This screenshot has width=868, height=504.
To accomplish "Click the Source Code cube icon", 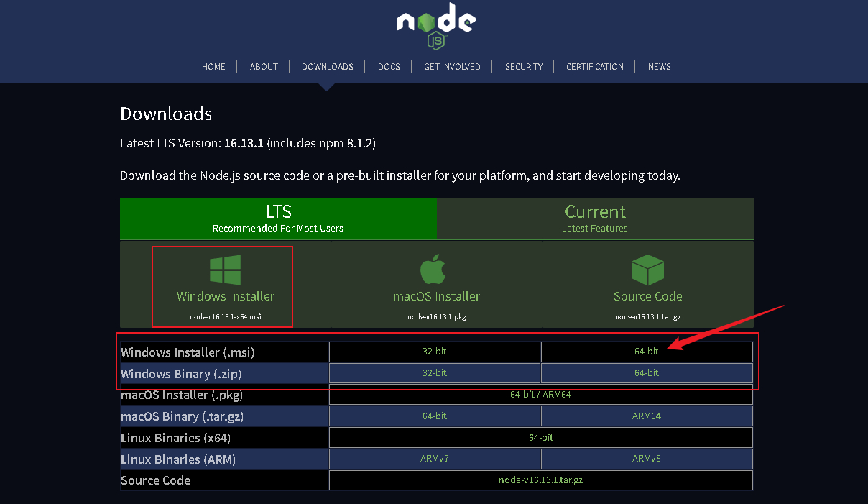I will tap(647, 270).
